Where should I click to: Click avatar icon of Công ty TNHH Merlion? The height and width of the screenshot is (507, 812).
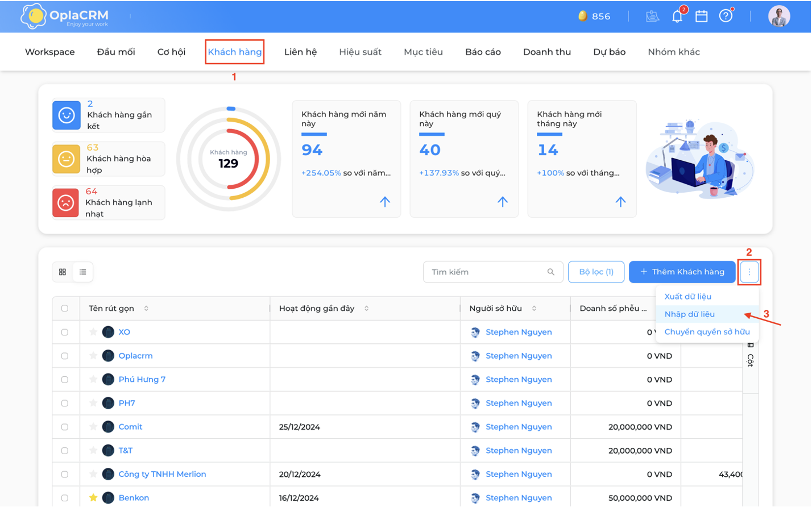point(108,474)
